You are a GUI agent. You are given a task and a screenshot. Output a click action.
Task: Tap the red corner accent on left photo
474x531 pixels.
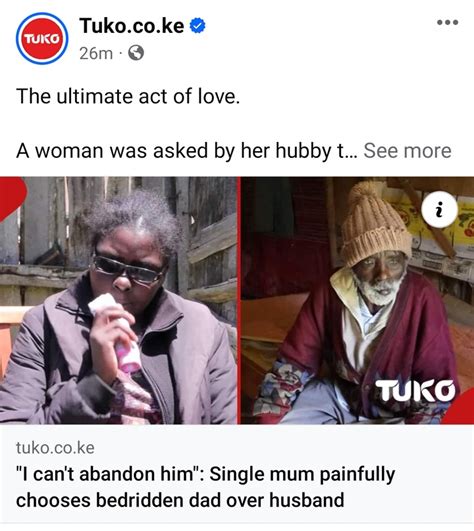coord(10,196)
